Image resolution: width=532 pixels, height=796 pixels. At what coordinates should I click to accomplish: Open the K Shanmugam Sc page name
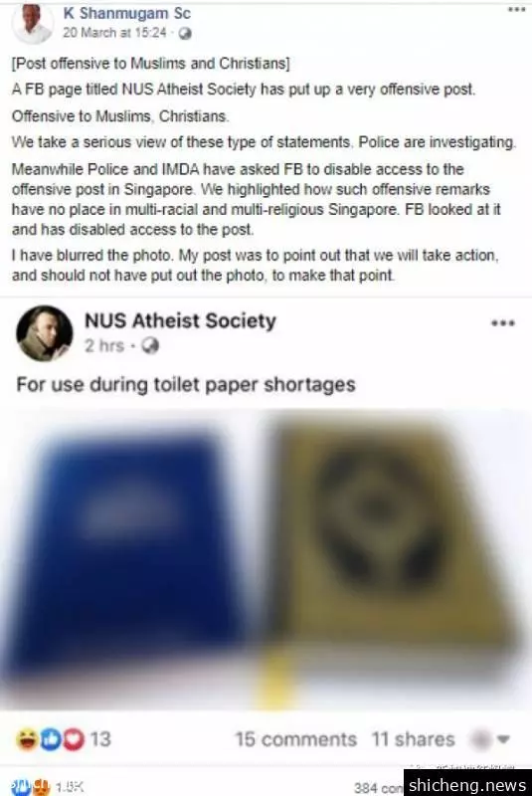coord(127,13)
